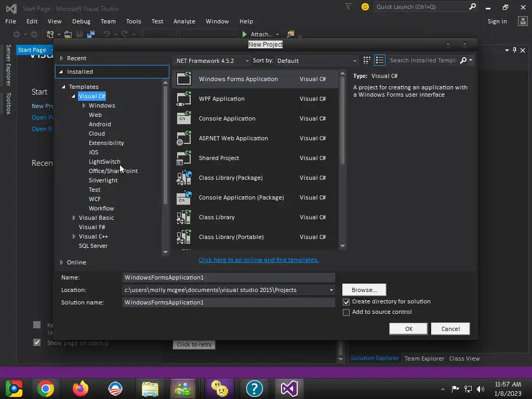532x399 pixels.
Task: Select the Shared Project template icon
Action: pyautogui.click(x=184, y=158)
